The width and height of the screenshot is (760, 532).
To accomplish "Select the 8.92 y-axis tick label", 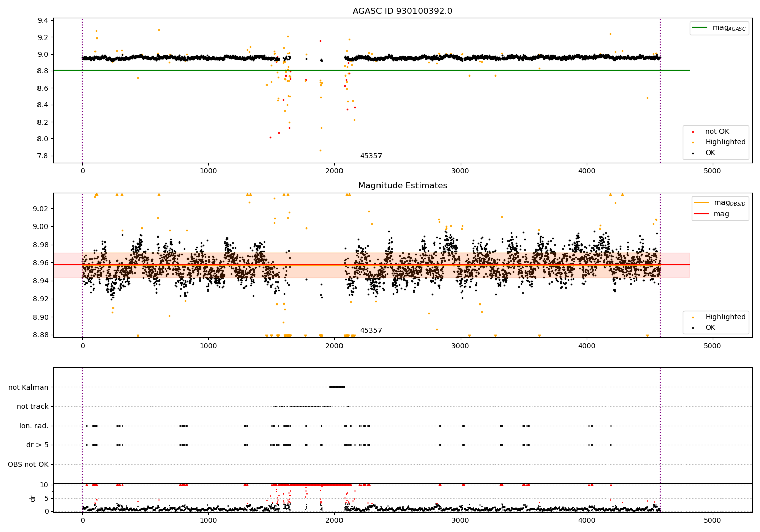I will click(41, 299).
